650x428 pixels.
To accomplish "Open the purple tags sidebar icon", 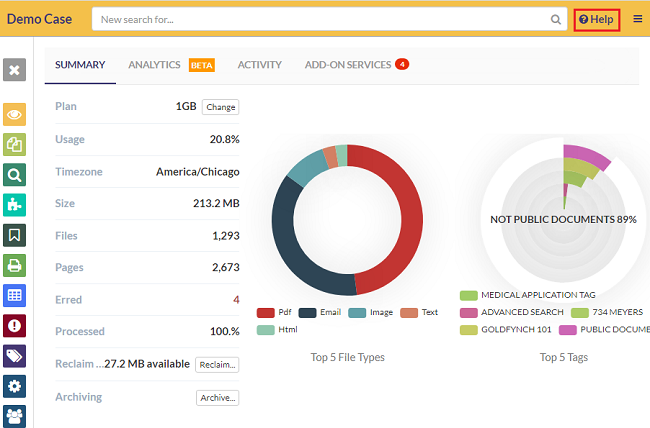I will point(15,356).
